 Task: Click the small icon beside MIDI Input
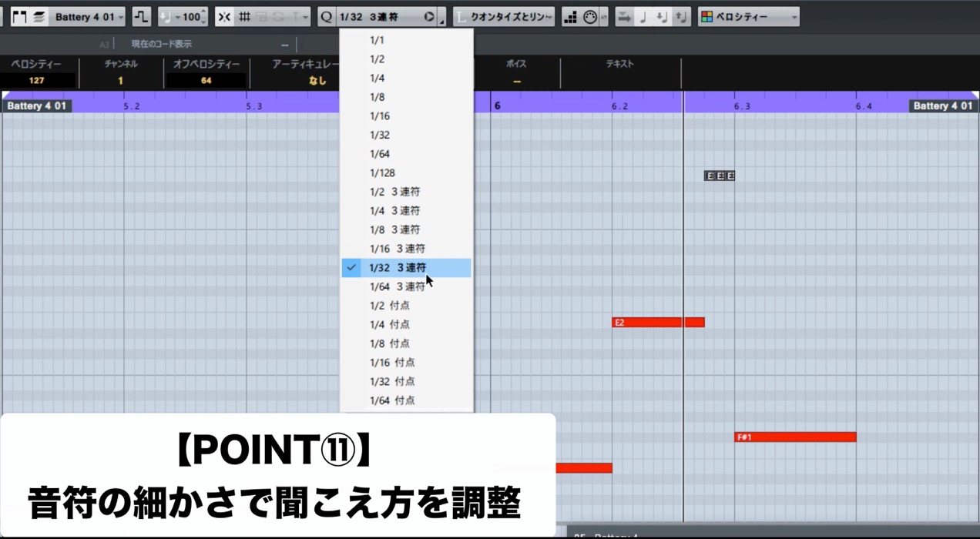coord(603,16)
